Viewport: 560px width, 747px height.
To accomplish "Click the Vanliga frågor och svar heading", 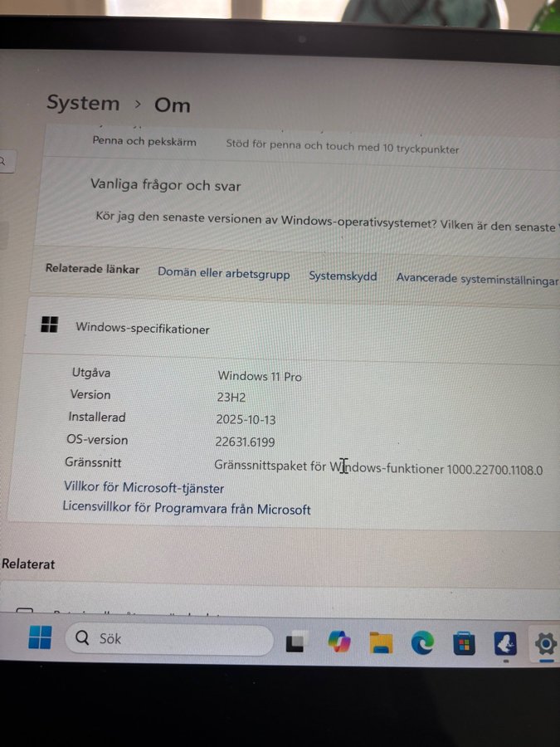I will pos(166,186).
